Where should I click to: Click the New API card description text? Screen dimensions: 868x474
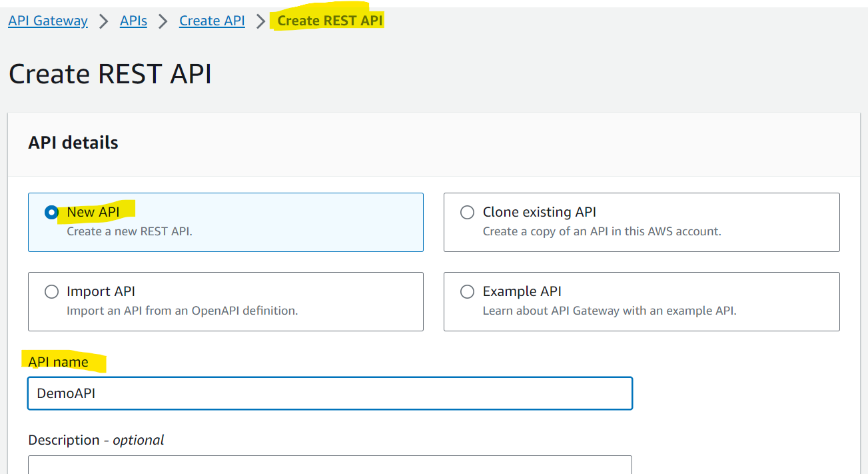coord(129,231)
